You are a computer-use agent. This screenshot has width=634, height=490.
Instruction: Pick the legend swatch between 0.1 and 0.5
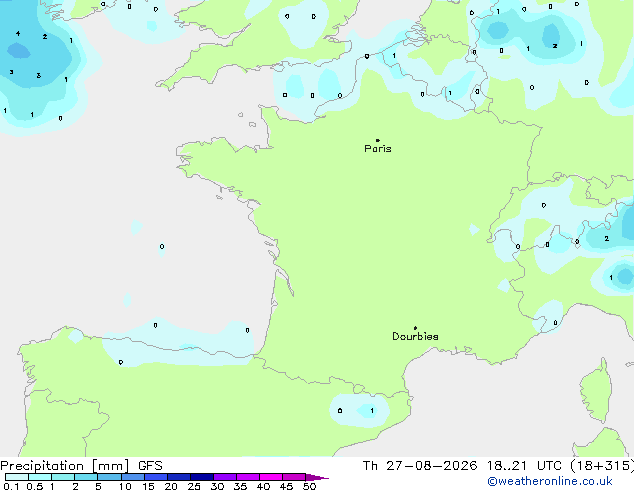(17, 477)
